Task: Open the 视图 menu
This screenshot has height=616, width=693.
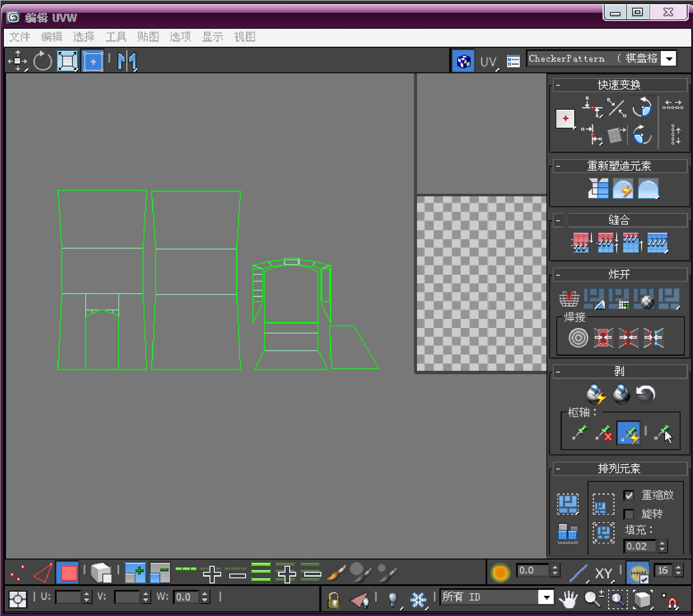Action: 245,37
